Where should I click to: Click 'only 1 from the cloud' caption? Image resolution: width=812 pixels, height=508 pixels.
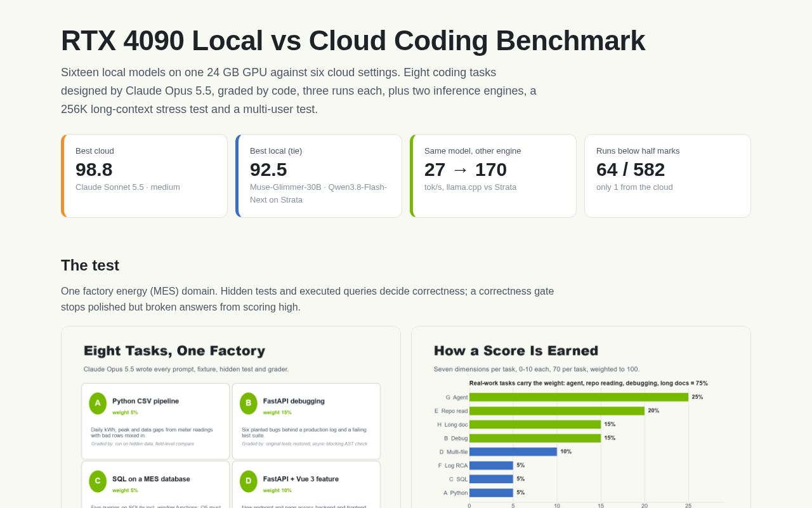[634, 187]
